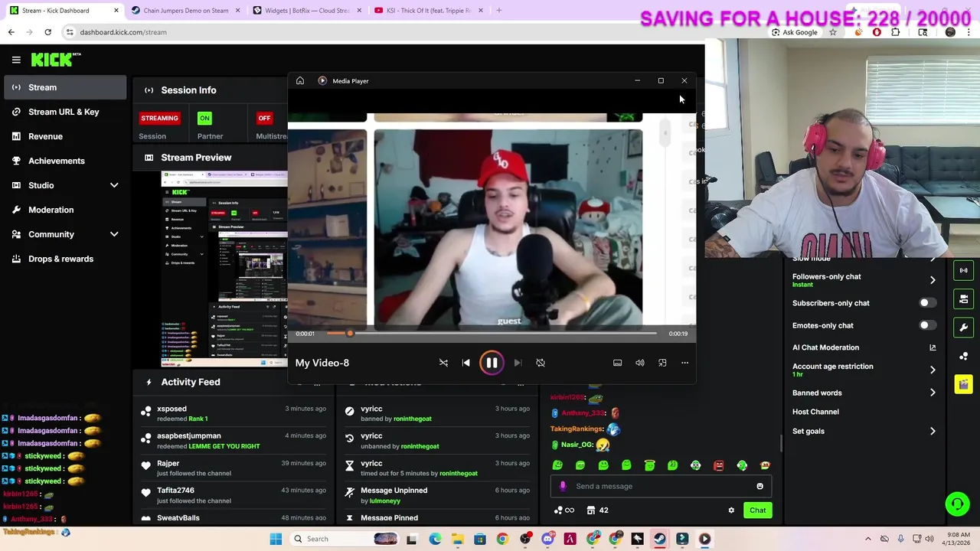The image size is (980, 551).
Task: Open Media Player's more options menu
Action: click(684, 363)
